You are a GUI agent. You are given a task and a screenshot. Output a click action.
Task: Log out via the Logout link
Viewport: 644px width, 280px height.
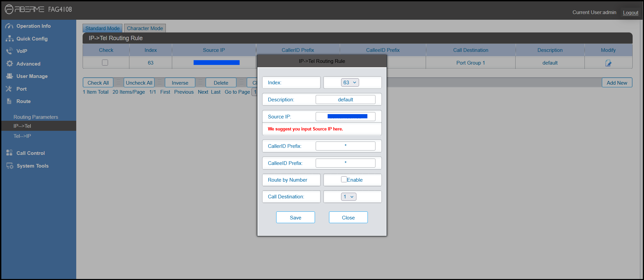click(631, 13)
